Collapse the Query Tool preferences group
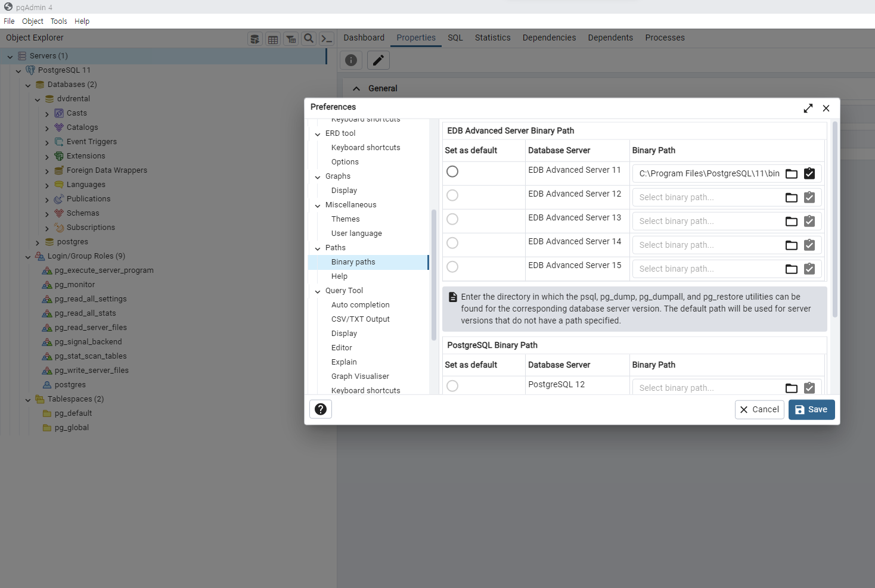This screenshot has height=588, width=875. [318, 291]
